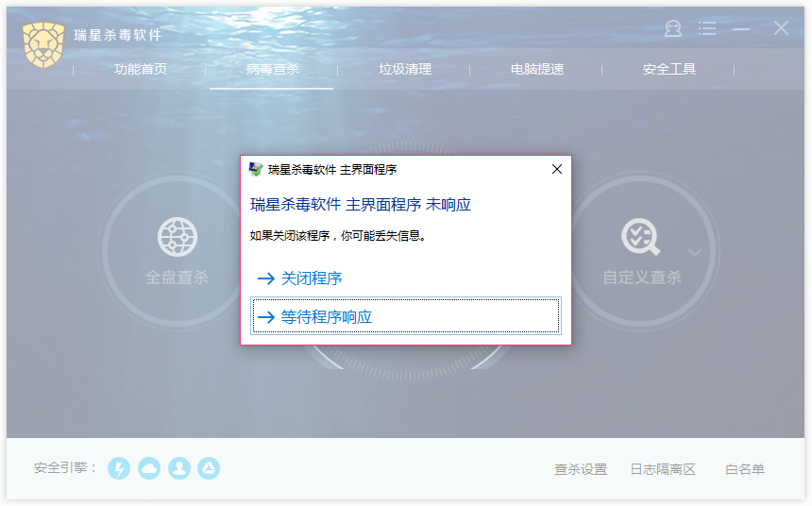Close the Rising antivirus main window
The image size is (812, 506).
[781, 28]
